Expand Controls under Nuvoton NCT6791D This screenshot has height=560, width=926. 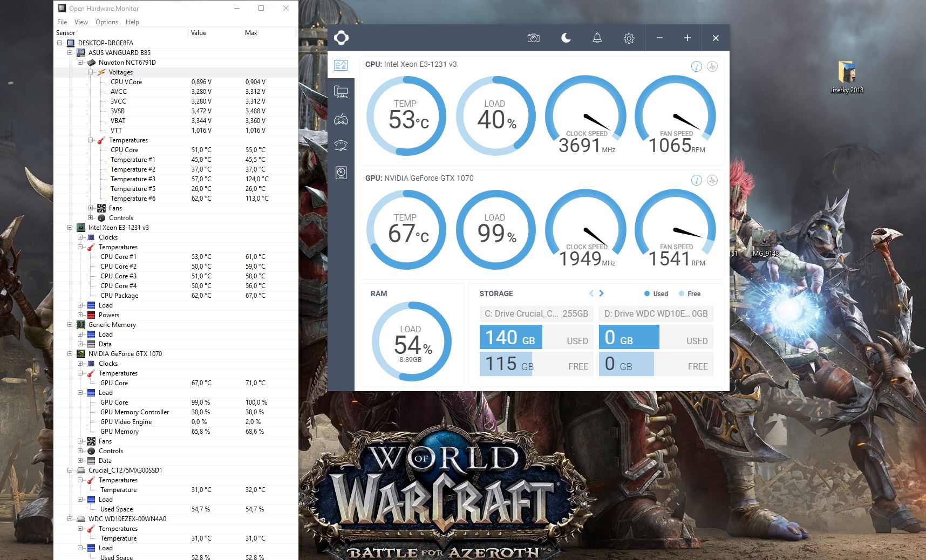(x=91, y=218)
